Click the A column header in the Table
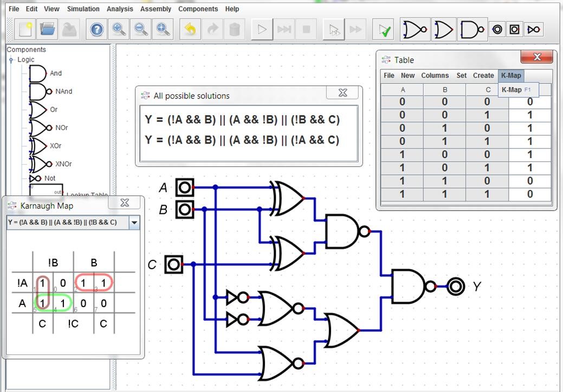Screen dimensions: 563x392 pos(403,90)
